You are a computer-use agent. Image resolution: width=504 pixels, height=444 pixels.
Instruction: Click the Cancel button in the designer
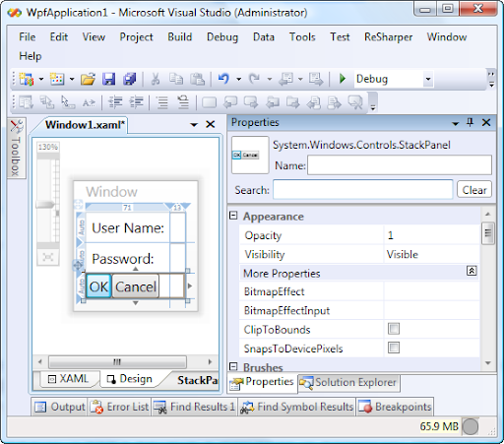click(136, 286)
